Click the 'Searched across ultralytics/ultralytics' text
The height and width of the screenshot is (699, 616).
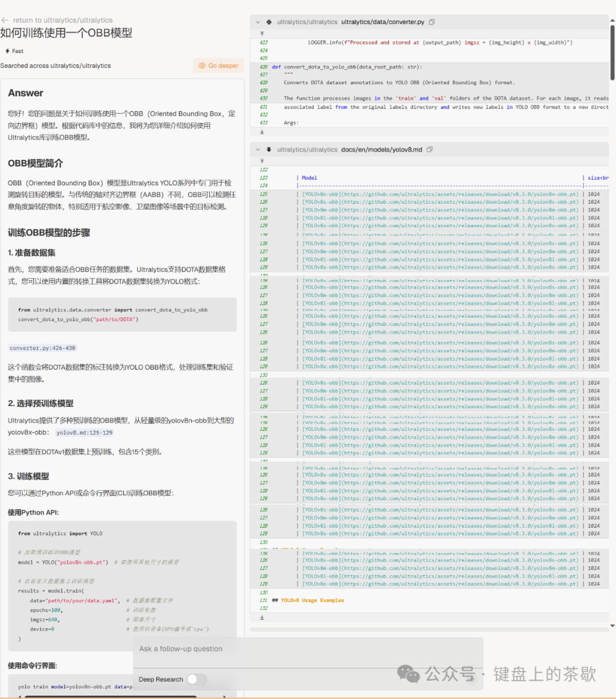pyautogui.click(x=56, y=66)
